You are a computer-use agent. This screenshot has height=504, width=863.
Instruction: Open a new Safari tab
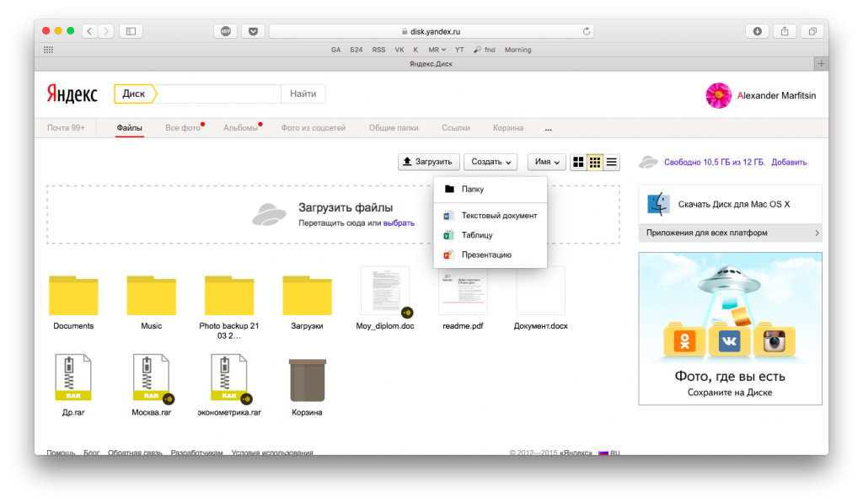point(821,64)
